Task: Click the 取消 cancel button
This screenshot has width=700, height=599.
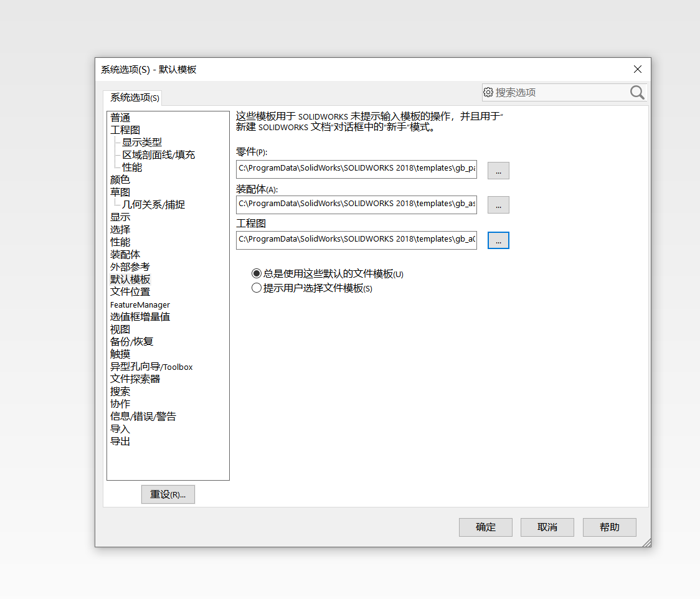Action: pyautogui.click(x=547, y=527)
